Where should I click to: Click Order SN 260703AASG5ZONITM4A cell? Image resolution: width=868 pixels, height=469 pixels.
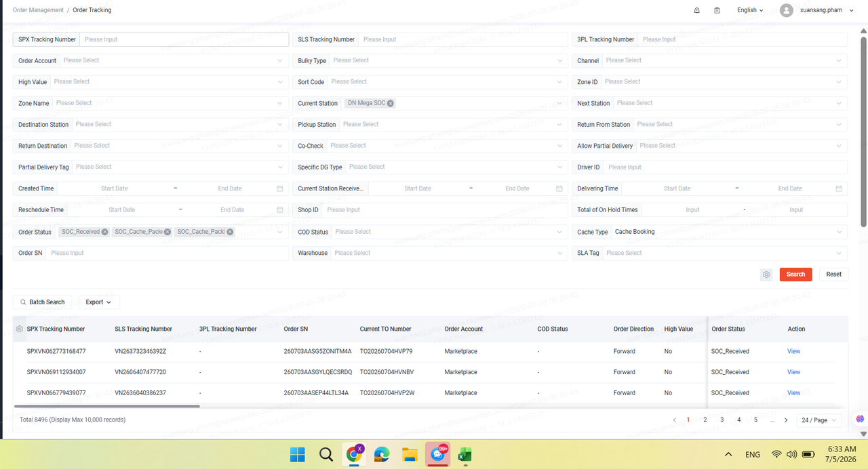click(317, 351)
